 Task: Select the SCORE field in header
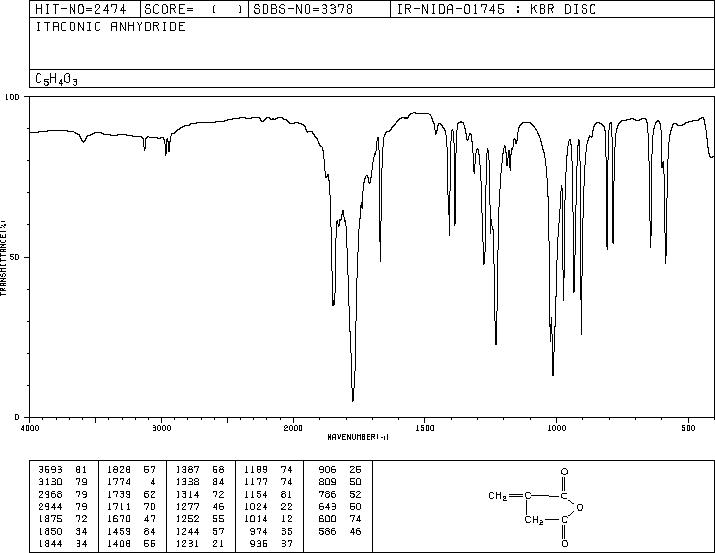click(x=194, y=9)
